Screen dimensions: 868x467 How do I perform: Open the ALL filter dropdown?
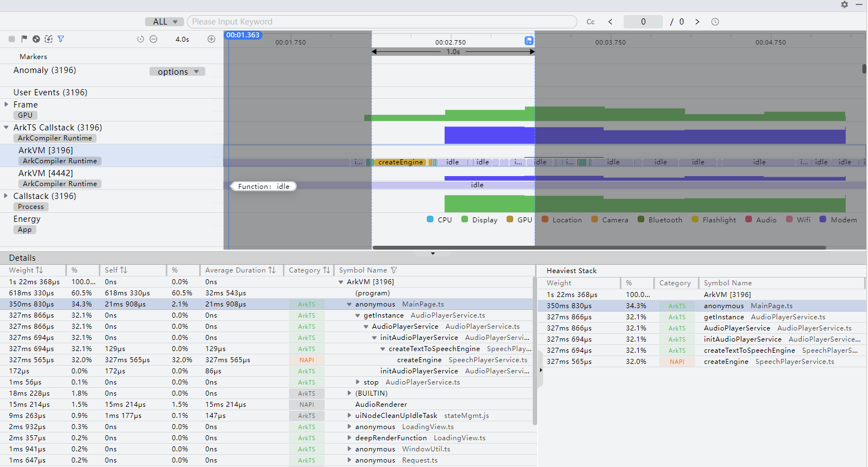point(165,22)
